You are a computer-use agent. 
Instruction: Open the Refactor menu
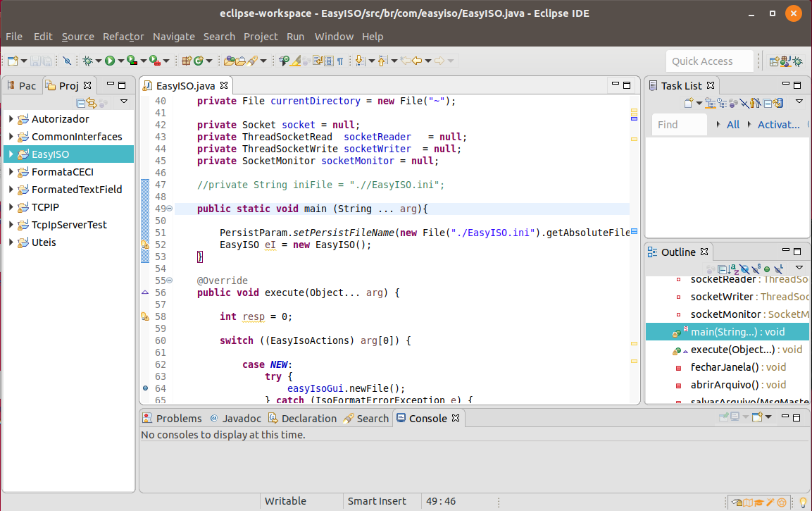pyautogui.click(x=123, y=37)
